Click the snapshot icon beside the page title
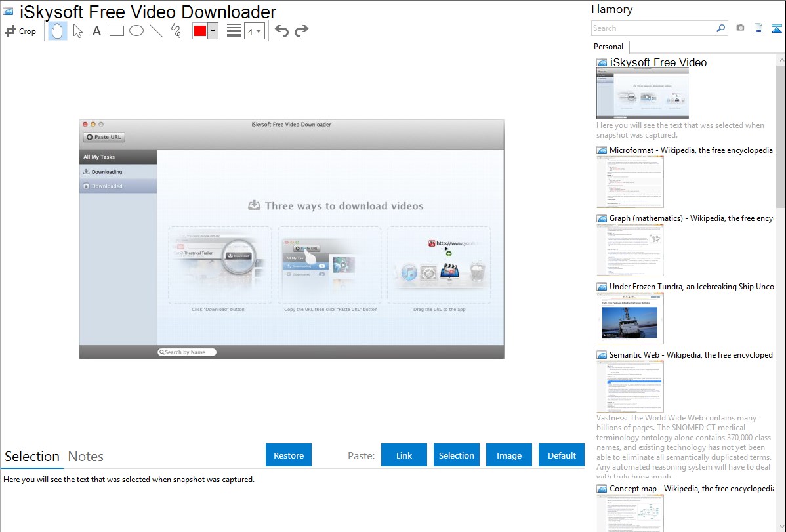Image resolution: width=786 pixels, height=532 pixels. (8, 11)
